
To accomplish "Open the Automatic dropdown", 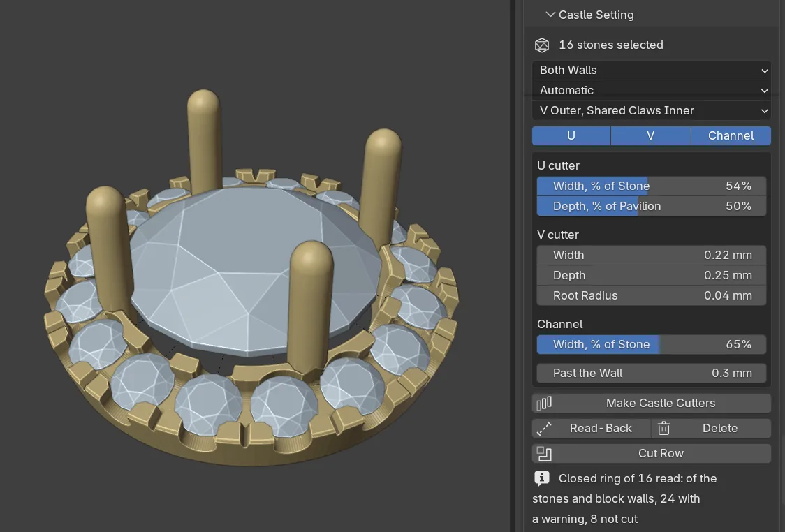I will (x=652, y=90).
